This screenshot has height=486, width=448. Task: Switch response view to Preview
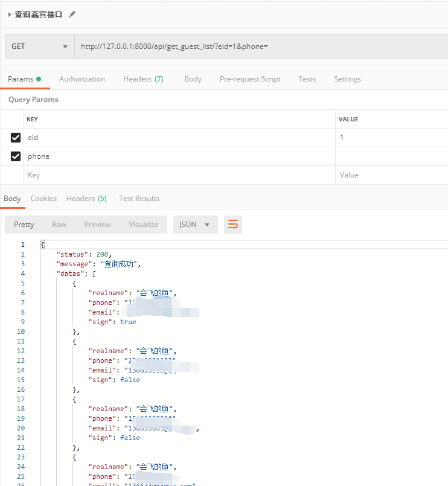tap(98, 225)
